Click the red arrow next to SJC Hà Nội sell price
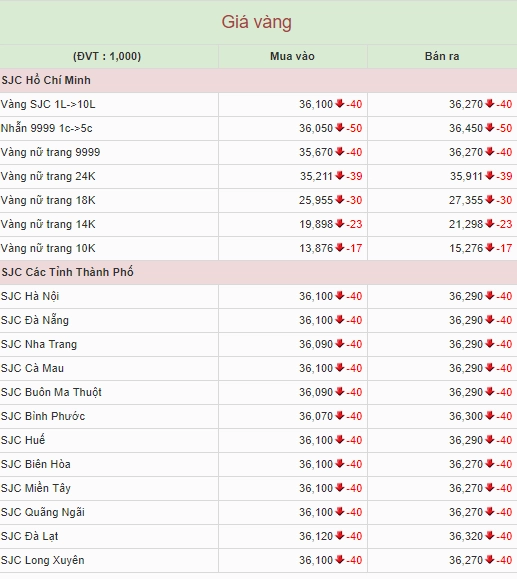This screenshot has width=517, height=579. (490, 296)
